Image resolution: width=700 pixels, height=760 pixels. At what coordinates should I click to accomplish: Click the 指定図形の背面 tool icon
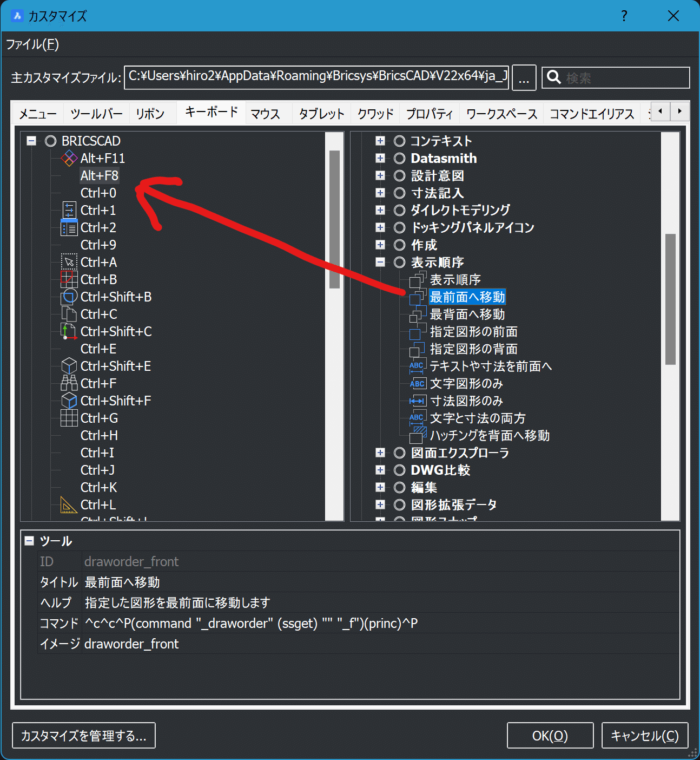(x=418, y=349)
